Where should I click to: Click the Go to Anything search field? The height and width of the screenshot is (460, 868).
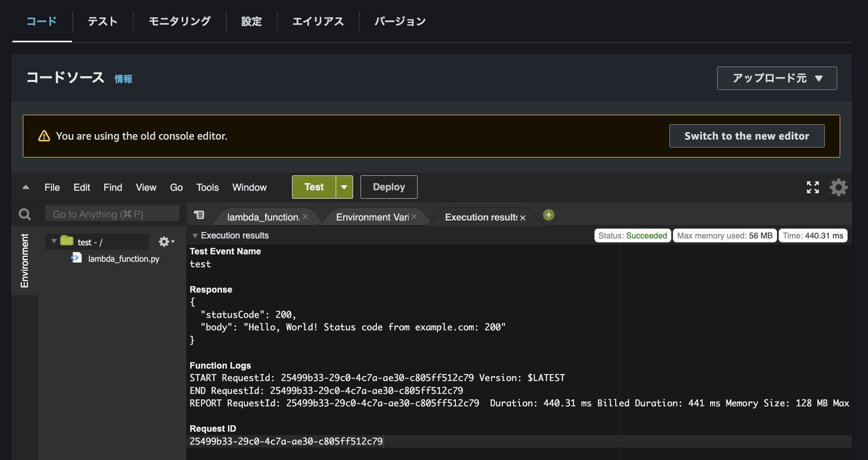click(112, 214)
